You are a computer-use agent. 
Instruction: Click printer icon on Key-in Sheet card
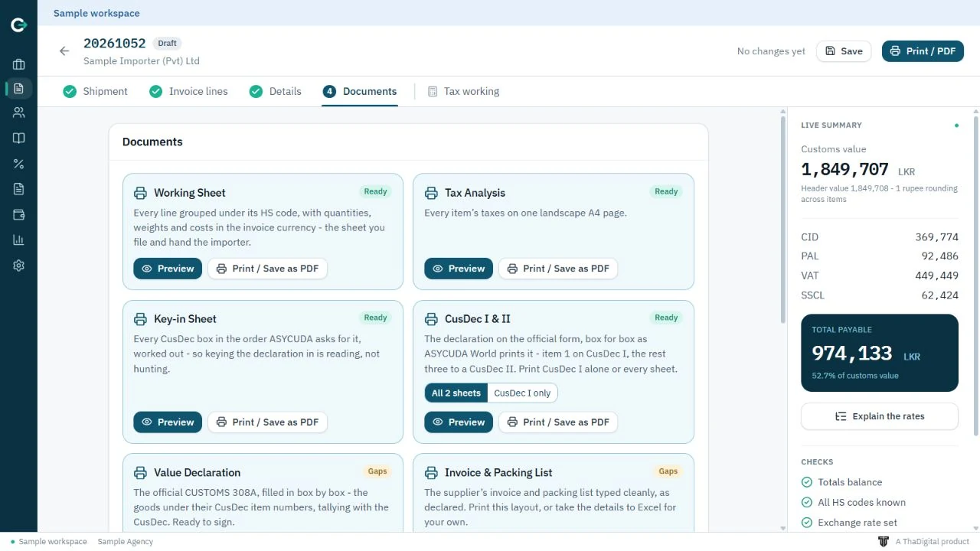(140, 319)
